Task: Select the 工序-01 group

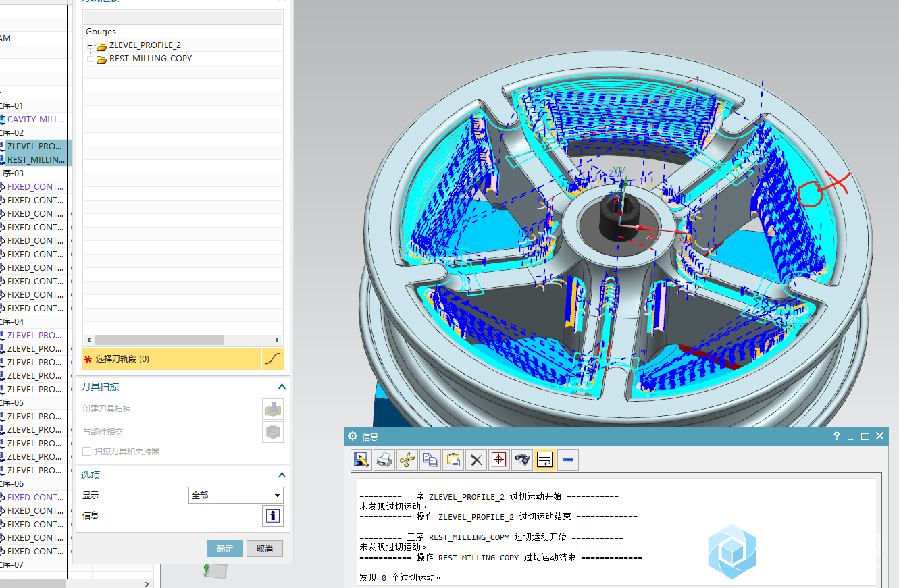Action: coord(11,106)
